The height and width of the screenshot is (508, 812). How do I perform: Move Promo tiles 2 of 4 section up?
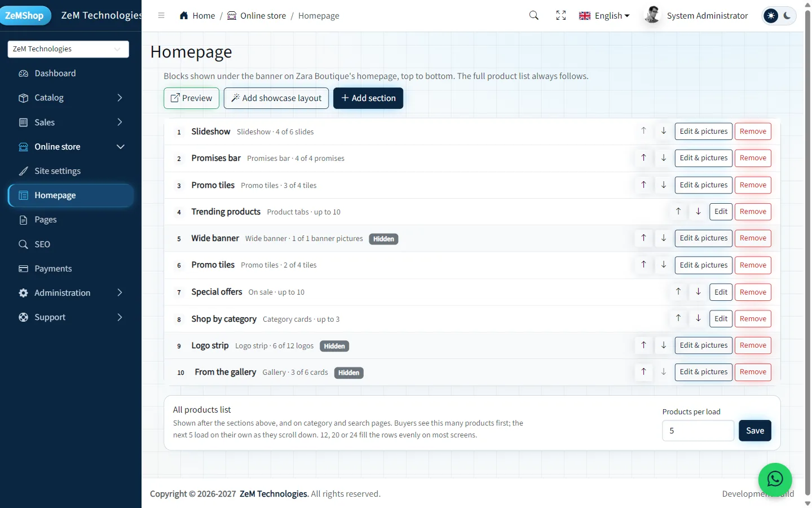[643, 265]
